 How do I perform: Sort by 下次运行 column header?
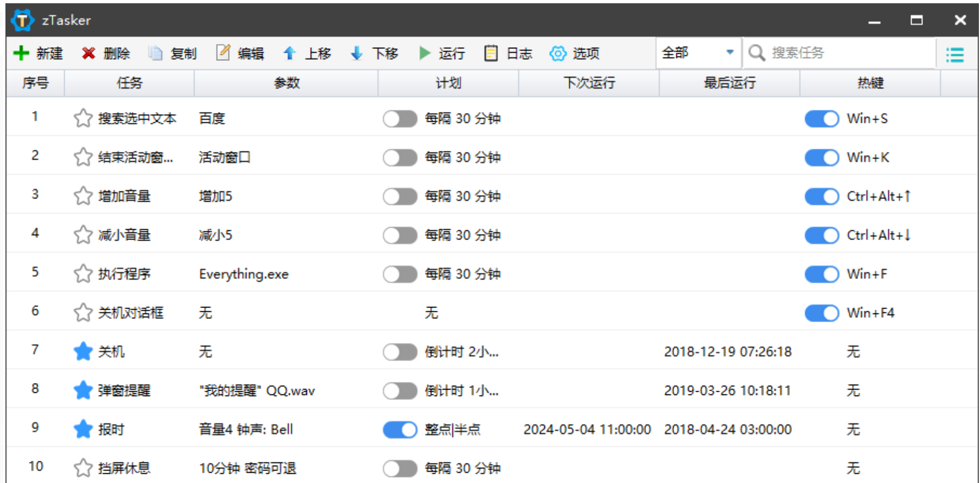click(589, 83)
